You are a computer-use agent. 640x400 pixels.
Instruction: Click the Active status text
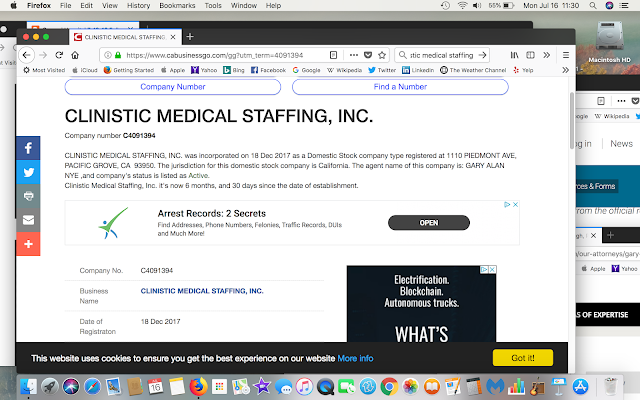point(198,176)
